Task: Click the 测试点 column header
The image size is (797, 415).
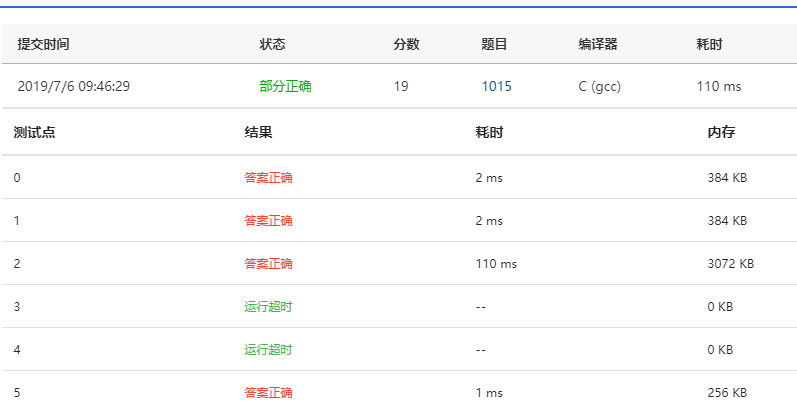Action: point(34,132)
